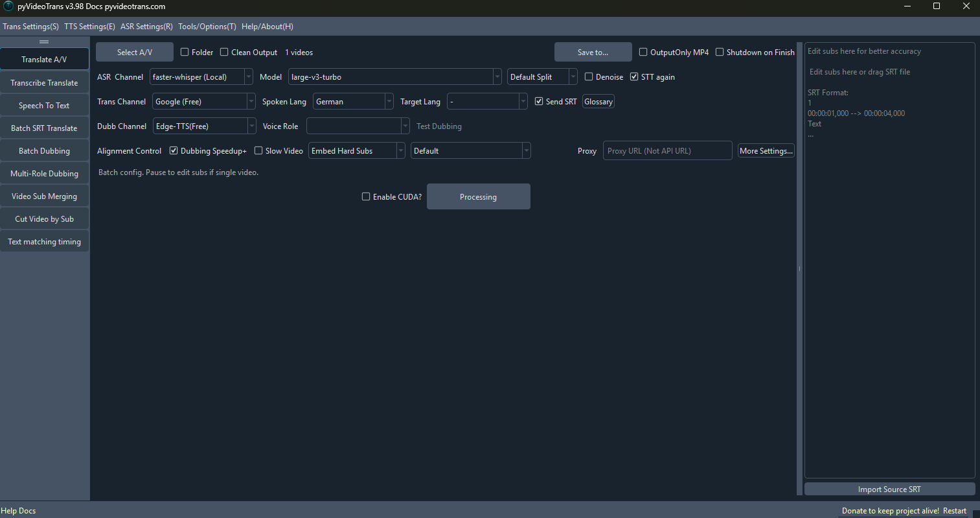This screenshot has height=518, width=980.
Task: Open the Embed Hard Subs dropdown
Action: (x=356, y=151)
